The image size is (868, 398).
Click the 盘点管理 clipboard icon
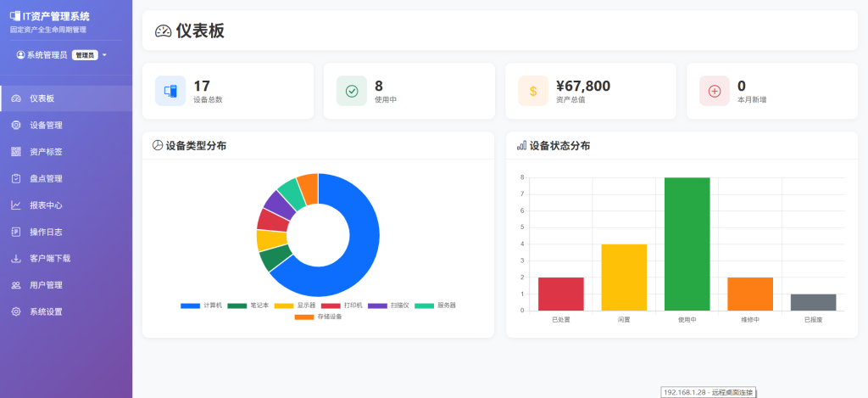(x=16, y=178)
